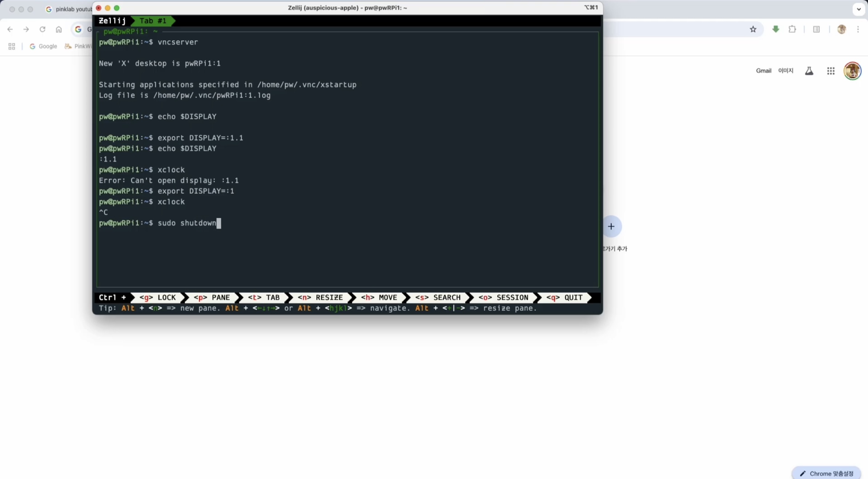
Task: Open the Gmail link
Action: pyautogui.click(x=763, y=71)
